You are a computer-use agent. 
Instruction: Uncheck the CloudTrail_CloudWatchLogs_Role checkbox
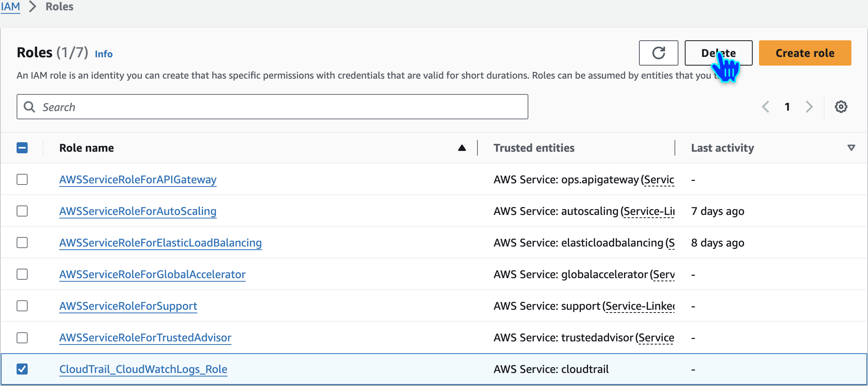[x=22, y=369]
